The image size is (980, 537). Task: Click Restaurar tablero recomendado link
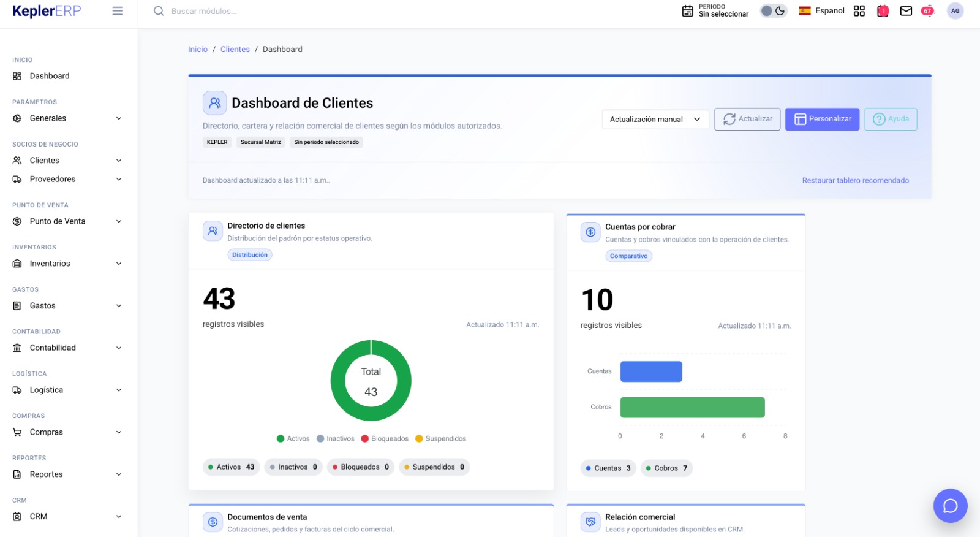pyautogui.click(x=856, y=180)
